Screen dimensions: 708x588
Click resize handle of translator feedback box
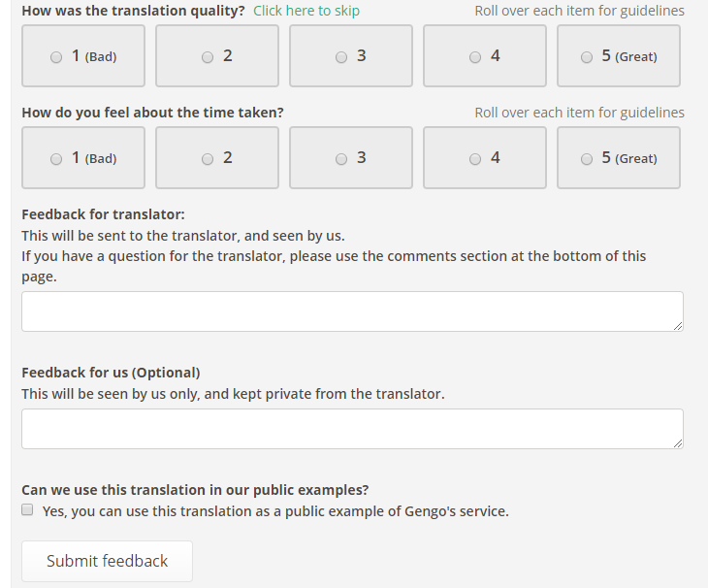tap(678, 326)
